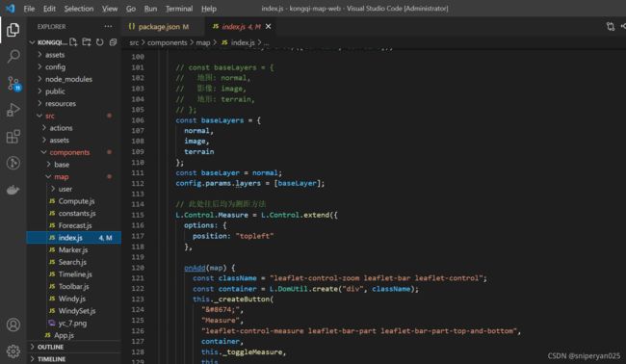Open the Search view in activity bar

(x=13, y=56)
